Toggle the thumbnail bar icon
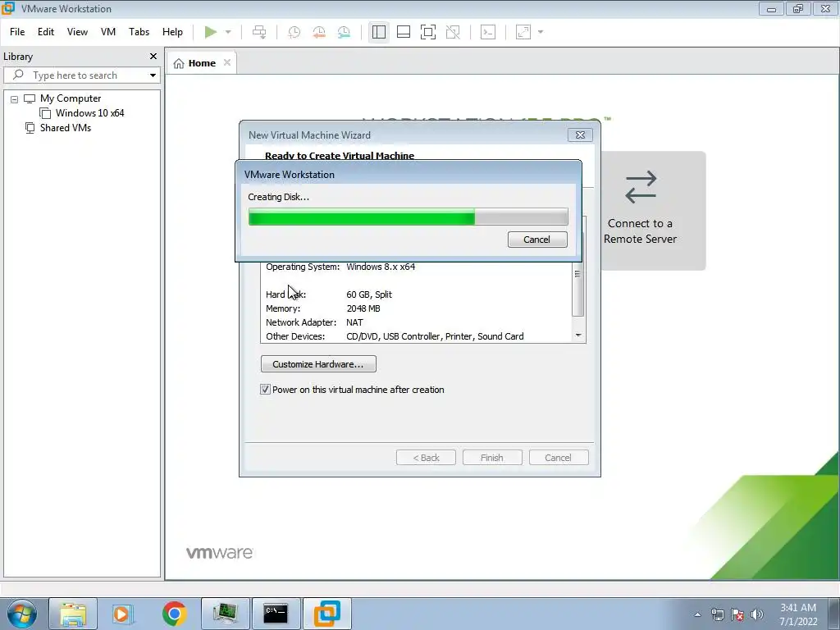The height and width of the screenshot is (630, 840). (404, 32)
